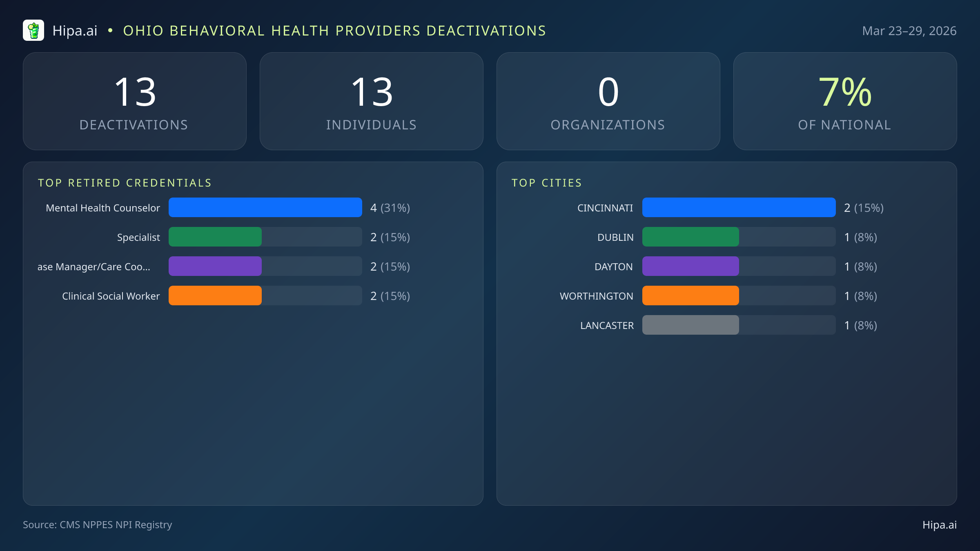This screenshot has height=551, width=980.
Task: Click the Hipa.ai footer text
Action: [x=940, y=524]
